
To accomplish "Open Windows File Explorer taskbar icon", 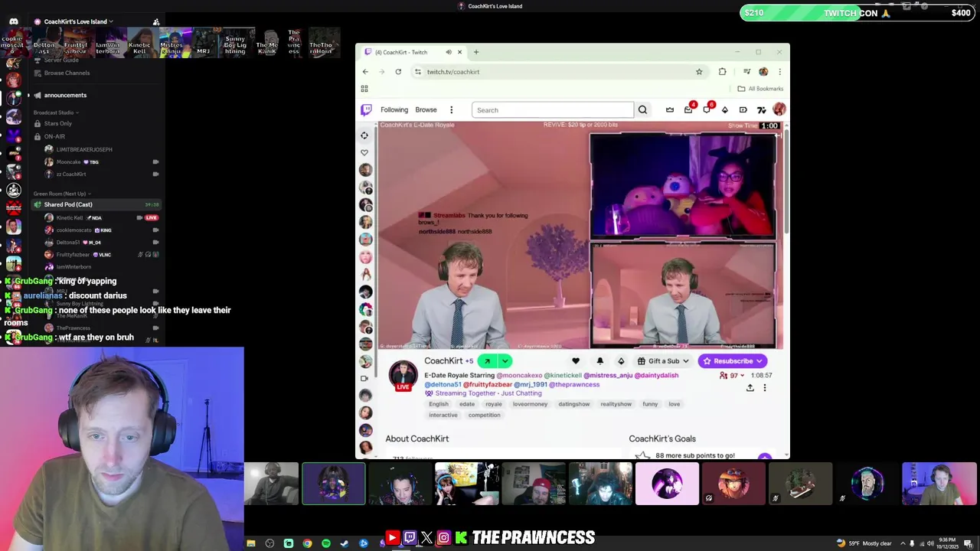I will (x=251, y=543).
